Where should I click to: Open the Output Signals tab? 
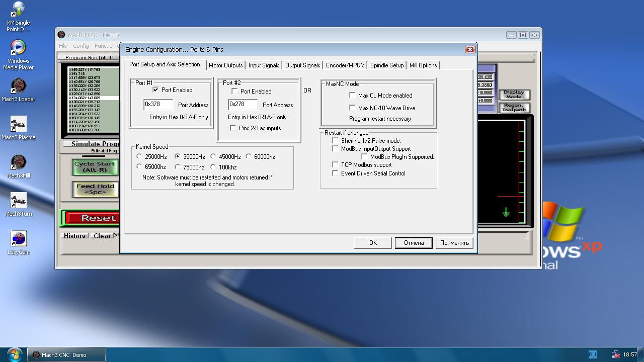pos(302,65)
